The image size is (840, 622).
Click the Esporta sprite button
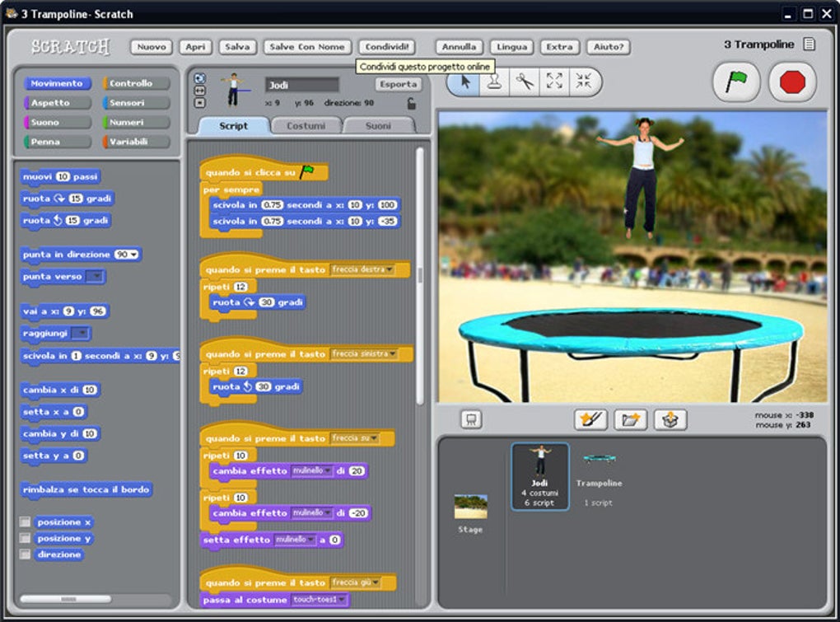(x=398, y=84)
